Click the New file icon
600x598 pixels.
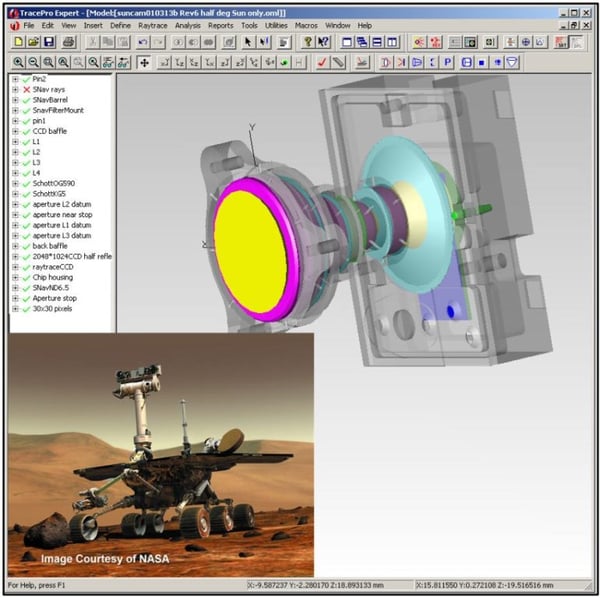(16, 42)
